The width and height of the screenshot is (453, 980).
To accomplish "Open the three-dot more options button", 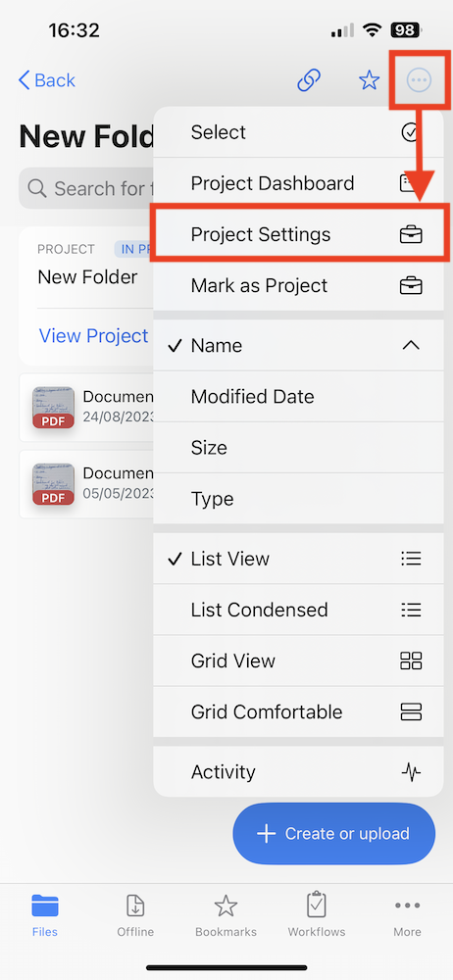I will coord(419,80).
